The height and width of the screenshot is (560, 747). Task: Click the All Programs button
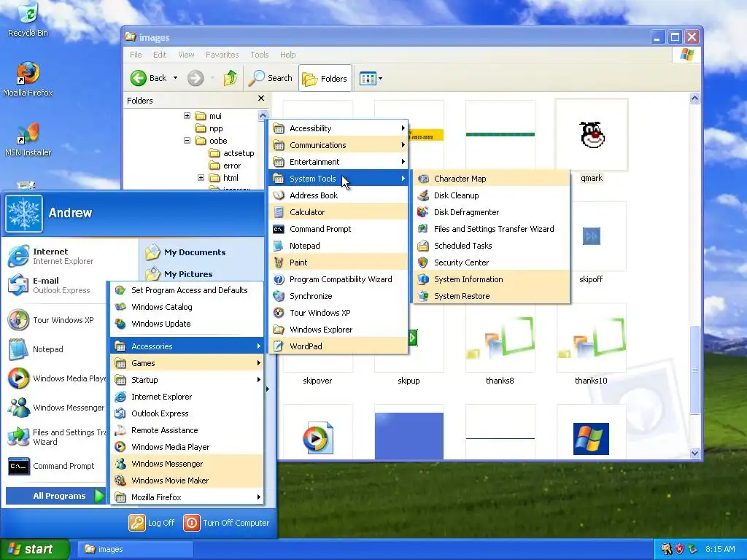[55, 496]
